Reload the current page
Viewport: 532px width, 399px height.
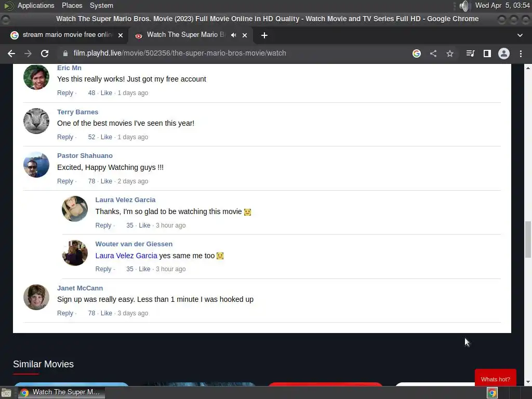(45, 54)
